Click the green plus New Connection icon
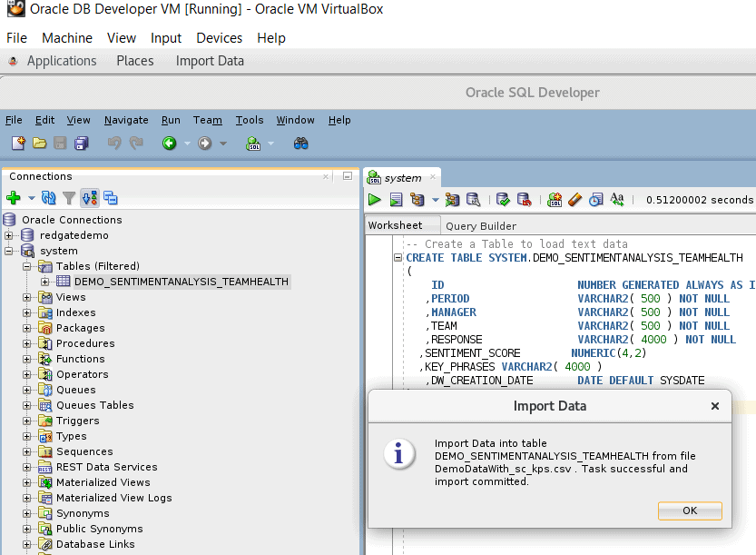The image size is (756, 555). (13, 198)
